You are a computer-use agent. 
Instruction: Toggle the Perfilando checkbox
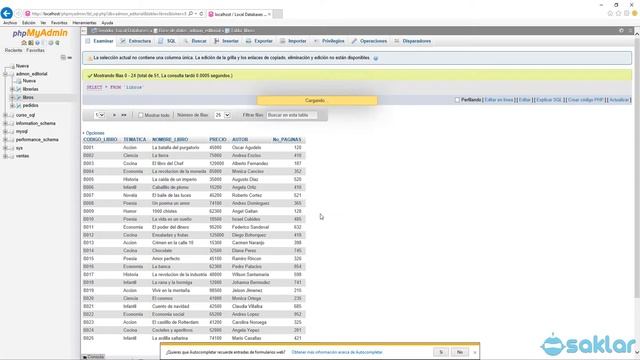click(x=457, y=100)
